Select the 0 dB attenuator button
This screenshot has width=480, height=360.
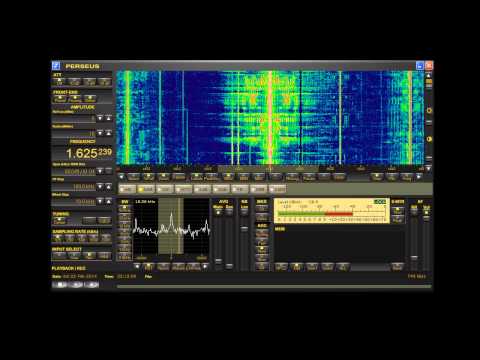tap(60, 82)
